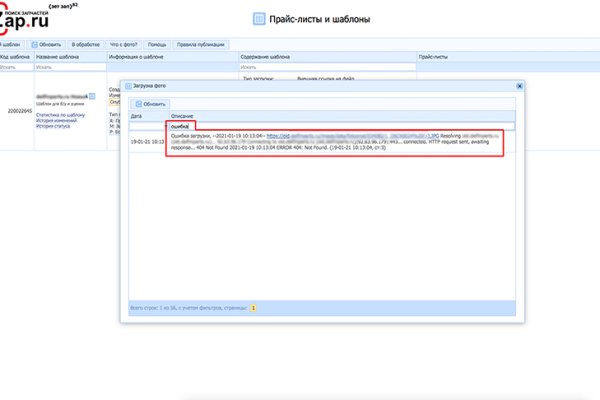The height and width of the screenshot is (400, 600).
Task: Open the Помощь help page
Action: pos(157,45)
